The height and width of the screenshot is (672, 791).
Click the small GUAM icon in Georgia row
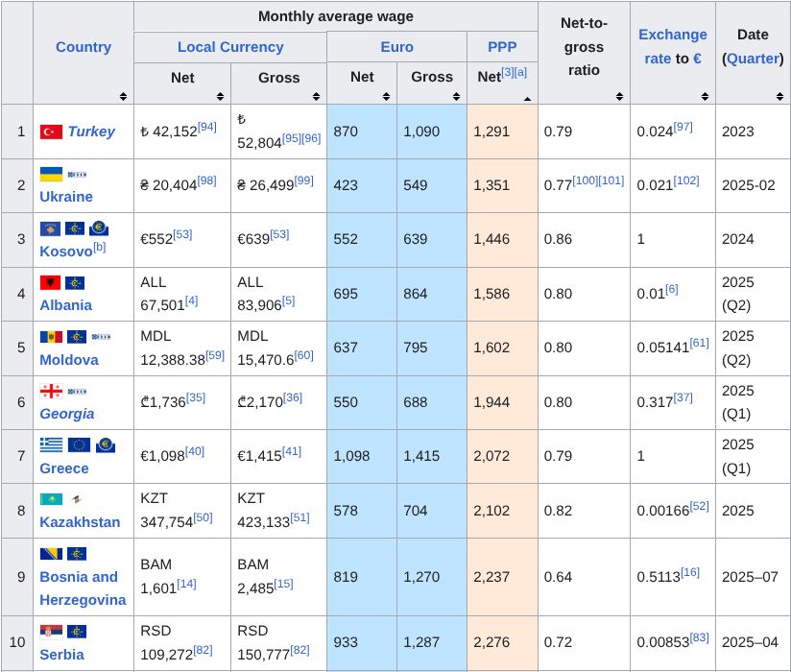pyautogui.click(x=77, y=391)
